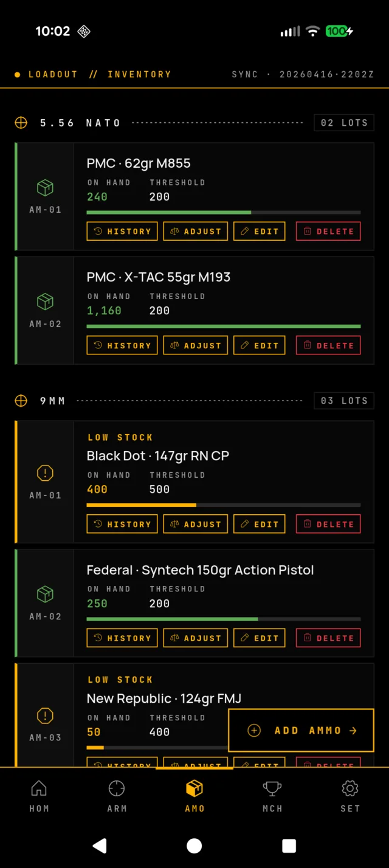This screenshot has width=389, height=868.
Task: Tap ADD AMMO to create a new entry
Action: (301, 730)
